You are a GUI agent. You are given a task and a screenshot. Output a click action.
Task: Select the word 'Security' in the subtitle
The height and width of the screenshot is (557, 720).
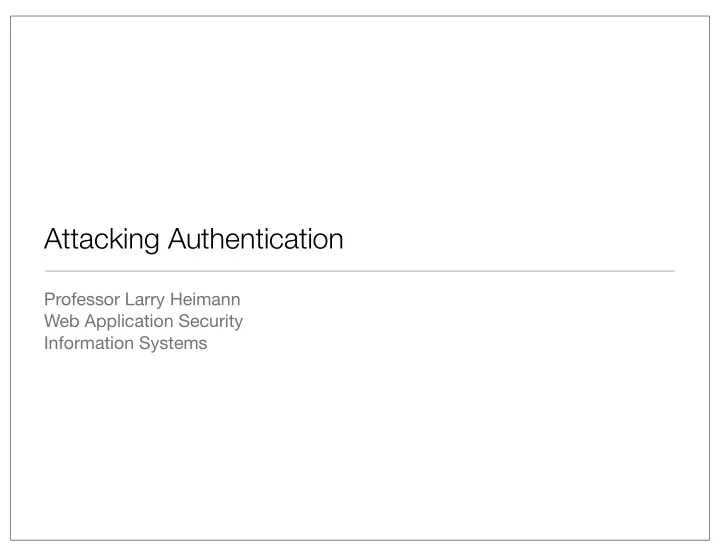(x=210, y=321)
